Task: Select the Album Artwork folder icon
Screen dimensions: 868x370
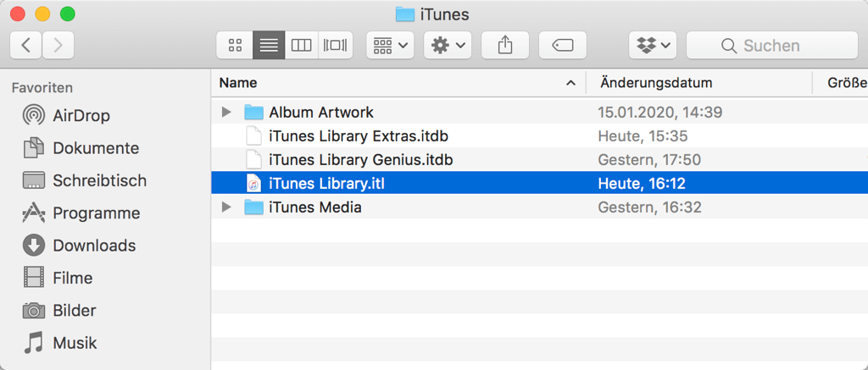Action: coord(253,113)
